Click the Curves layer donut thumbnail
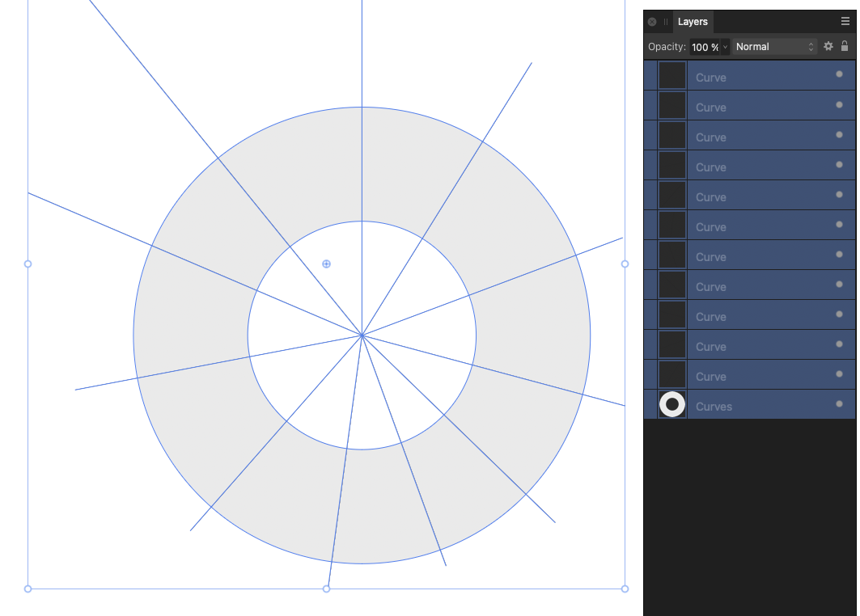Screen dimensions: 860x616 pyautogui.click(x=672, y=404)
